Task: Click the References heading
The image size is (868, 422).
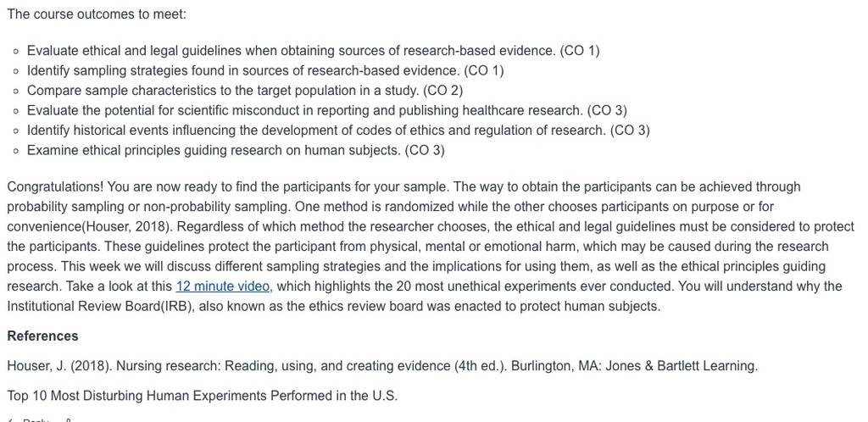Action: click(x=42, y=336)
